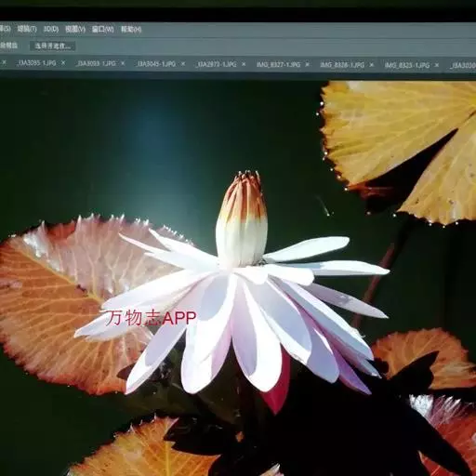Close the IMG_8327-1.JPG tab
476x476 pixels.
coord(307,64)
